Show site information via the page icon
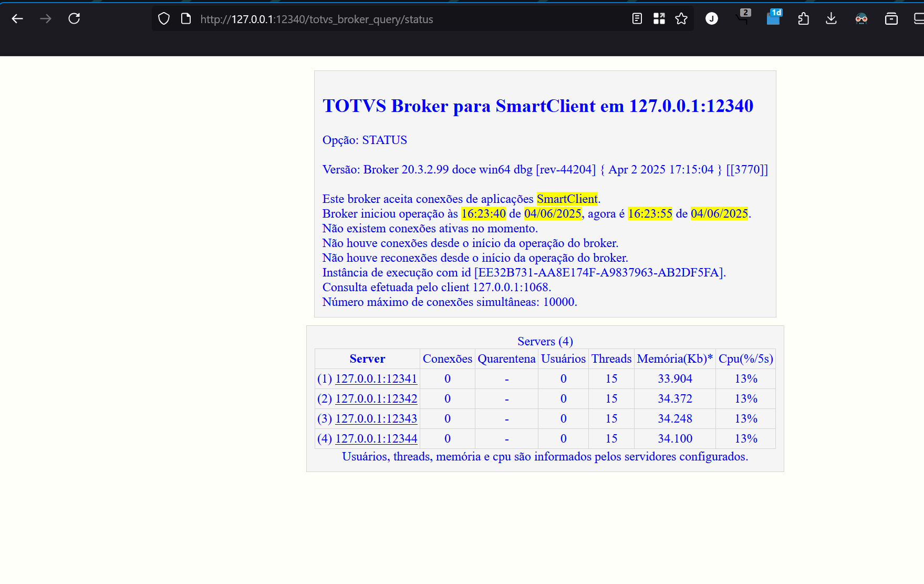Screen dimensions: 924x584 pyautogui.click(x=185, y=19)
